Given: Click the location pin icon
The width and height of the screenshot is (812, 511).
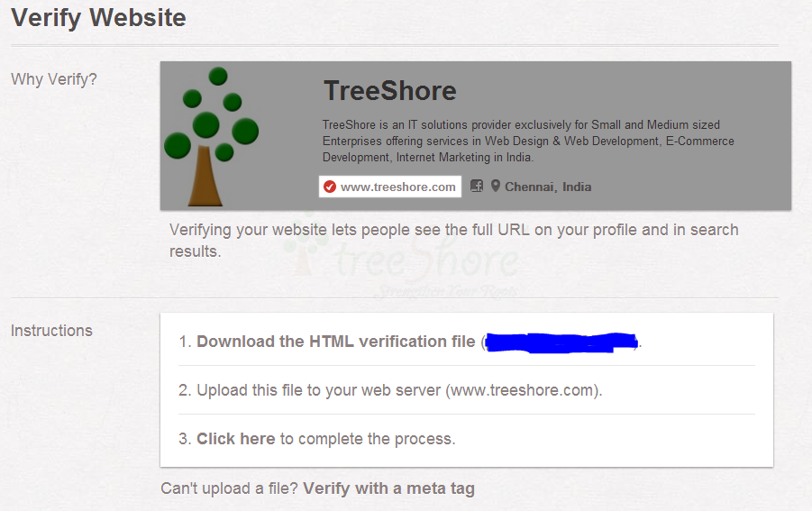Looking at the screenshot, I should tap(496, 186).
